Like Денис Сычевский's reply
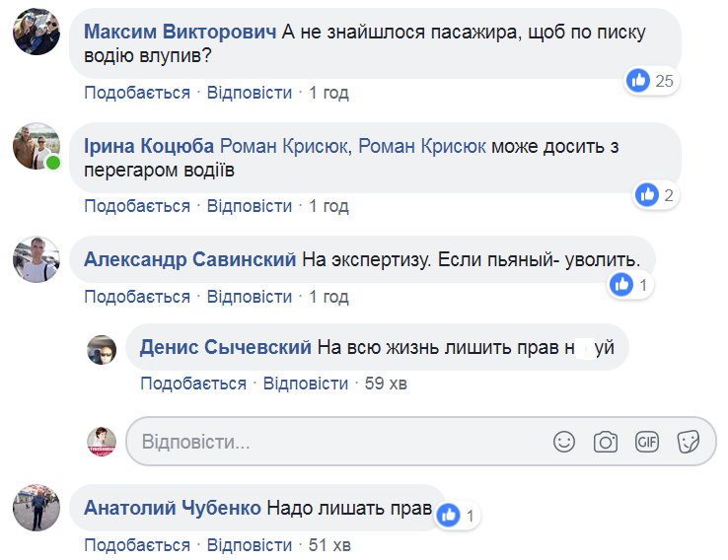This screenshot has width=728, height=560. [192, 384]
